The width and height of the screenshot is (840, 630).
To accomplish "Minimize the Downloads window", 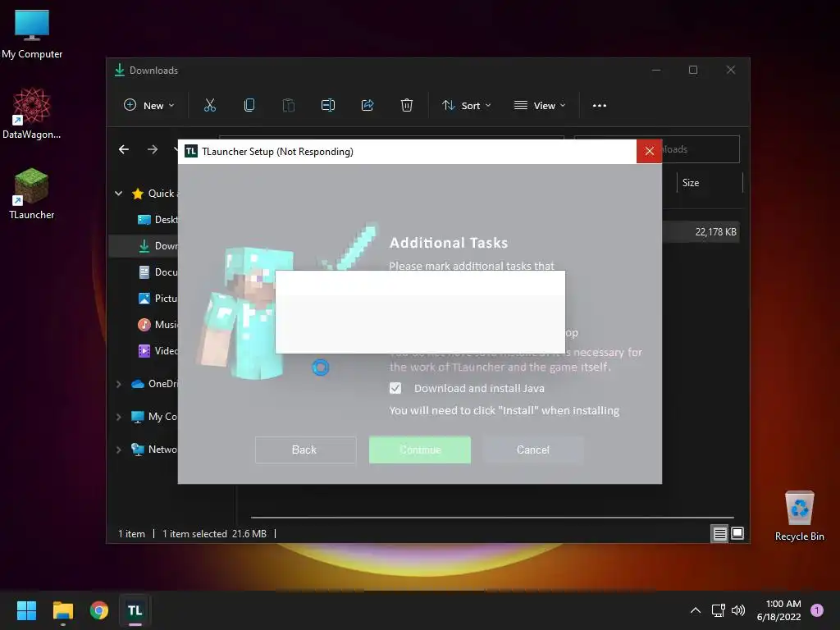I will (x=656, y=71).
